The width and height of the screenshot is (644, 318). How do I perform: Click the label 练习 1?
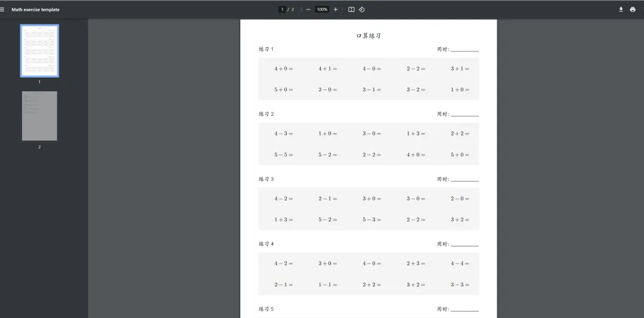click(266, 50)
